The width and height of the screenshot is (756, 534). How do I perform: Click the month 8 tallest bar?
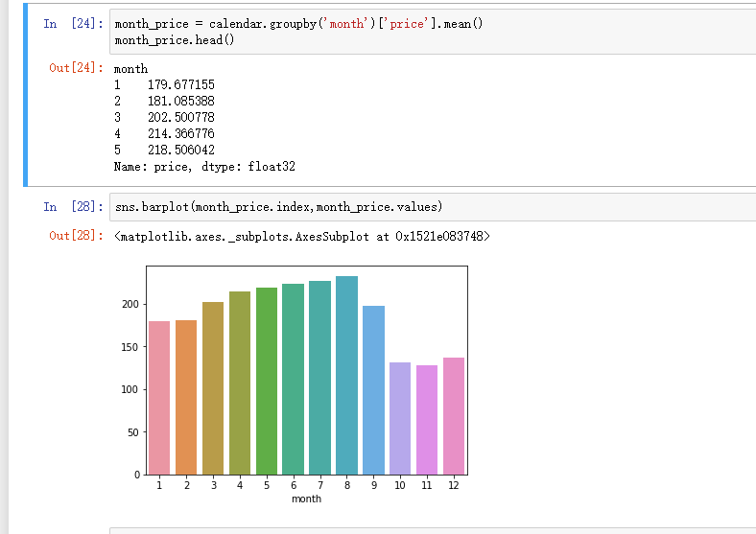[347, 375]
